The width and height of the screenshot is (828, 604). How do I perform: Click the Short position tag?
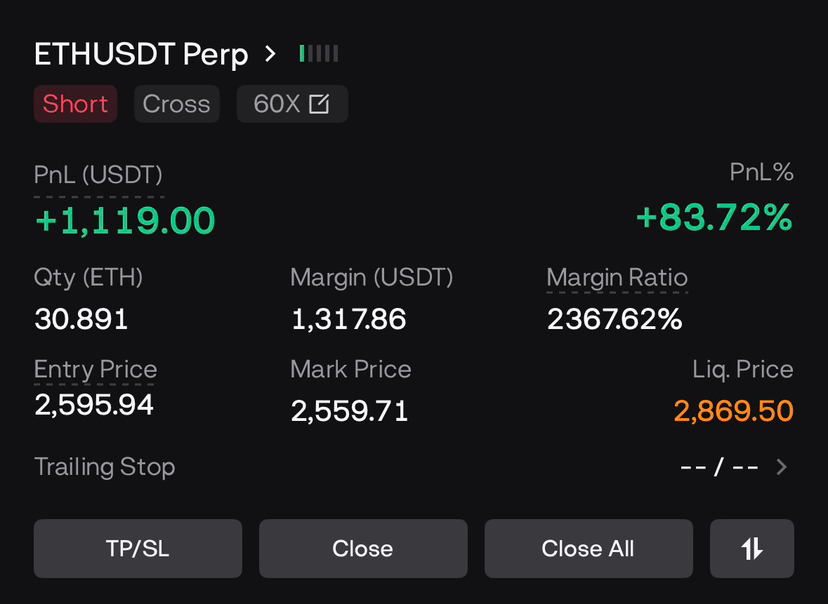point(76,103)
